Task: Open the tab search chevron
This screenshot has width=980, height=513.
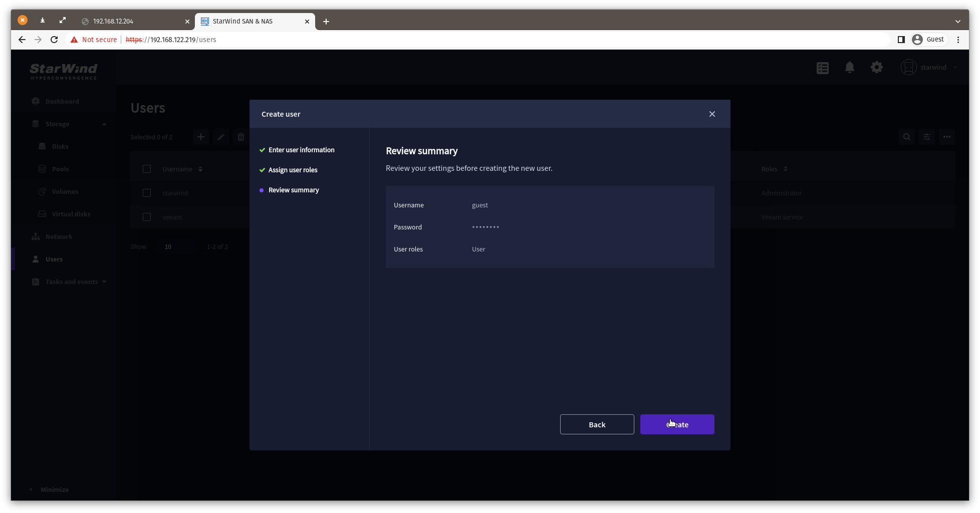Action: pos(957,22)
